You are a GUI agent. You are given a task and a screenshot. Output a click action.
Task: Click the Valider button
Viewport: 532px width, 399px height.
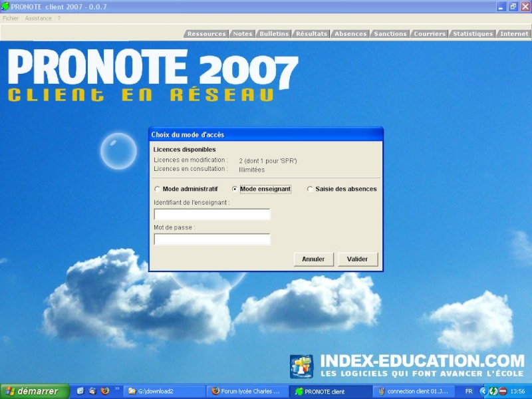coord(358,259)
